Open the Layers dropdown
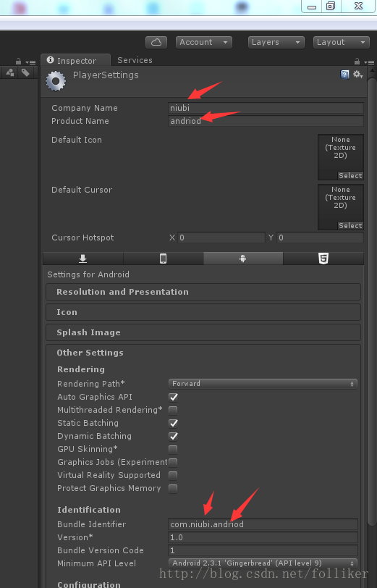 (276, 43)
